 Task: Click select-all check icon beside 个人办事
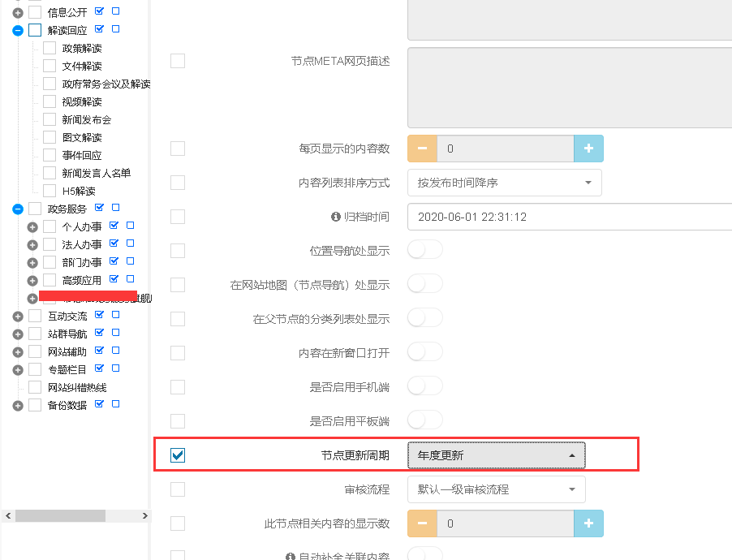tap(114, 226)
